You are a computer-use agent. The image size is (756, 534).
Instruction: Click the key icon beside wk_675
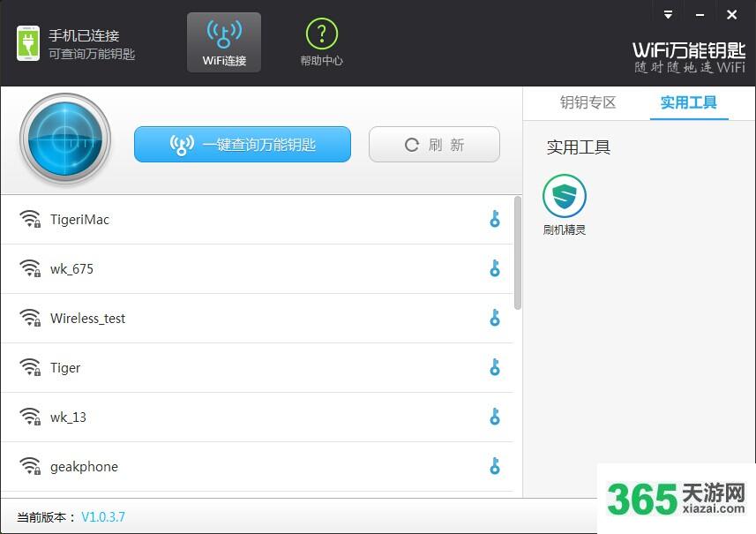(x=495, y=268)
